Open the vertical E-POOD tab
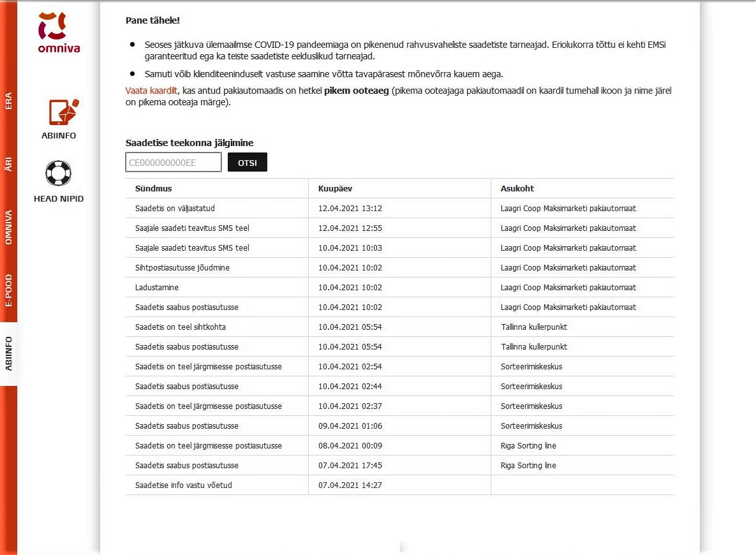The image size is (756, 555). (8, 291)
